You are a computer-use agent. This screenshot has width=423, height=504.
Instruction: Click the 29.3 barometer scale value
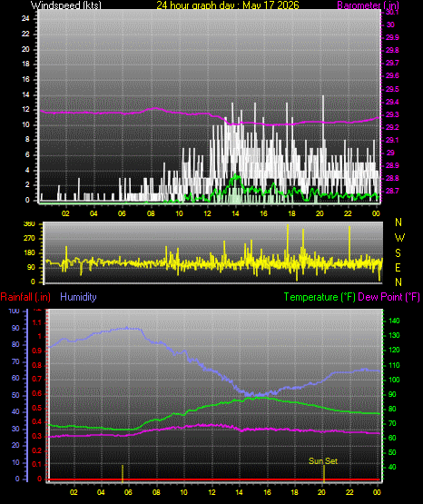coord(392,114)
